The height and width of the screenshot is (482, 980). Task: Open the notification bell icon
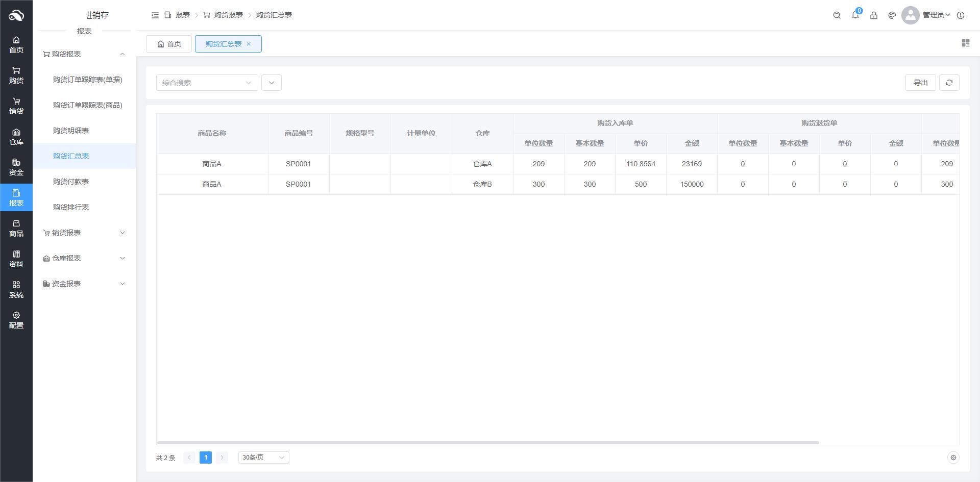point(855,15)
